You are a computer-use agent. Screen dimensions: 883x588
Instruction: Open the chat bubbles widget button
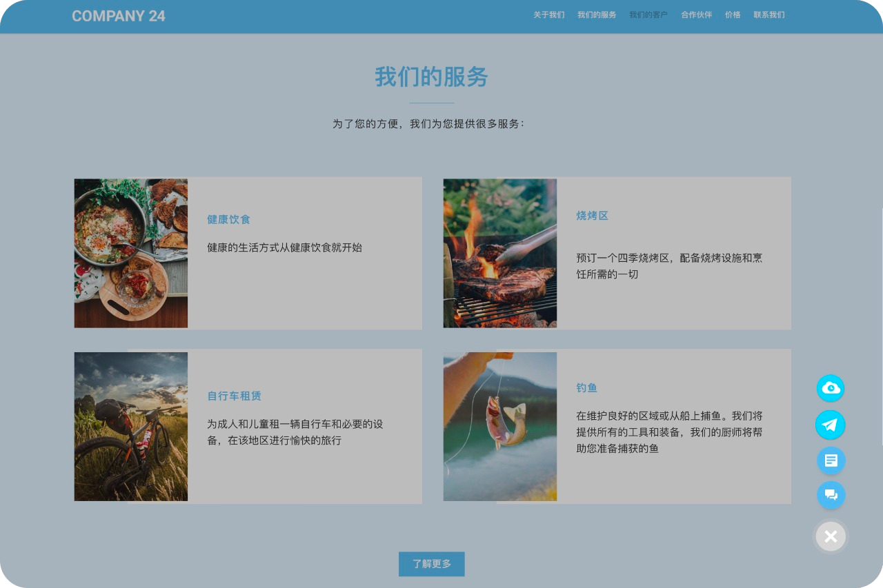coord(831,495)
